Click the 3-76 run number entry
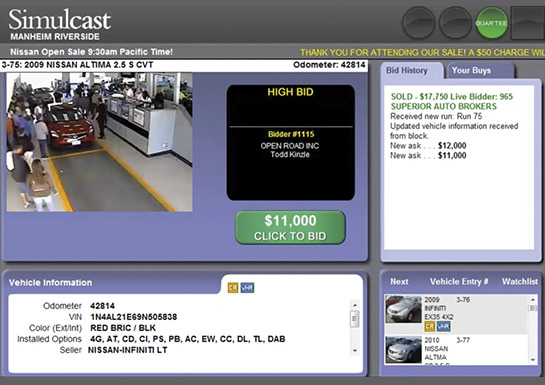 [463, 300]
